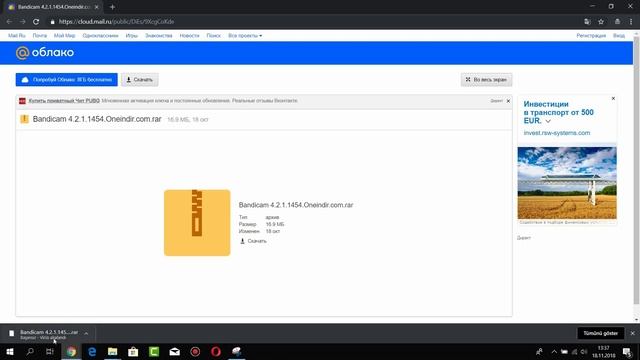
Task: Open Одноклассники in the top navigation
Action: tap(100, 36)
